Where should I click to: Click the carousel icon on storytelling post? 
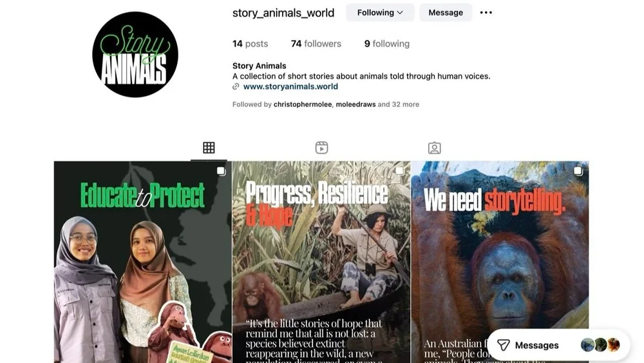578,171
